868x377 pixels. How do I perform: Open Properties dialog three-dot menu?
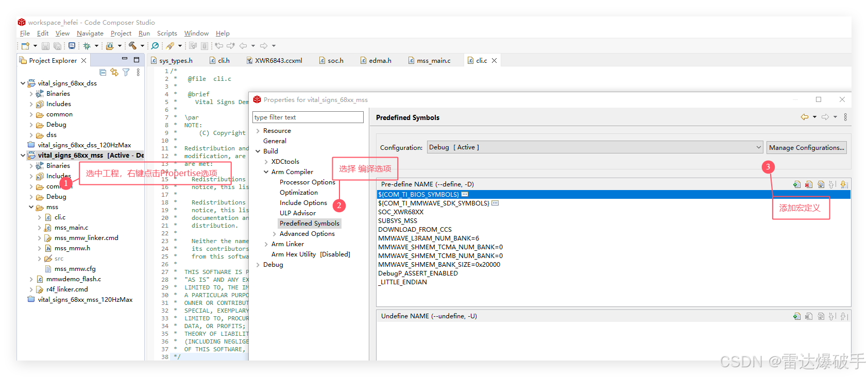pyautogui.click(x=845, y=117)
